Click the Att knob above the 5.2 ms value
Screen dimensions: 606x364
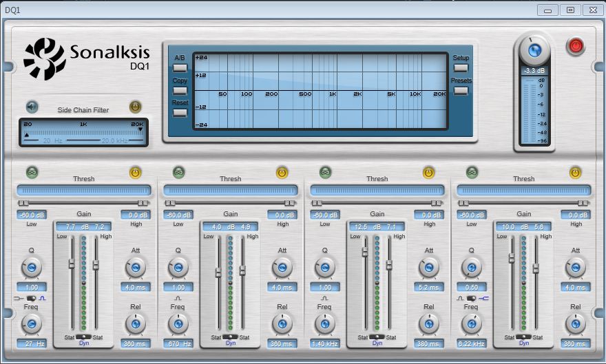tap(429, 267)
